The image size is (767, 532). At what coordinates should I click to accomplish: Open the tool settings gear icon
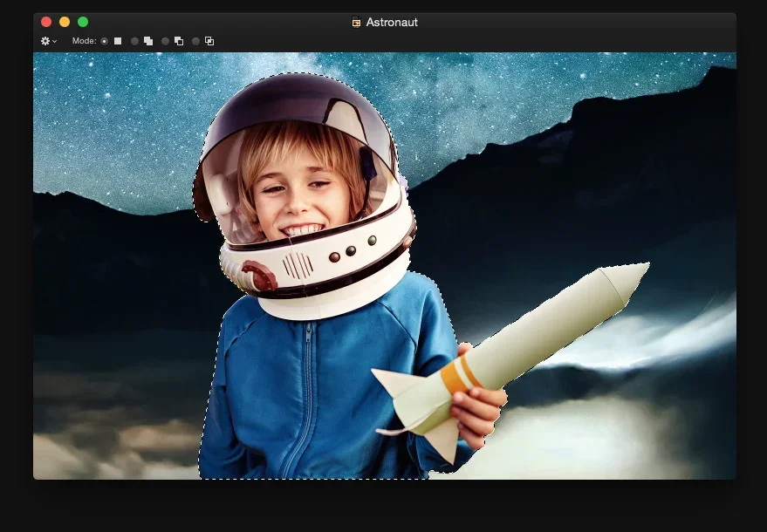tap(44, 40)
